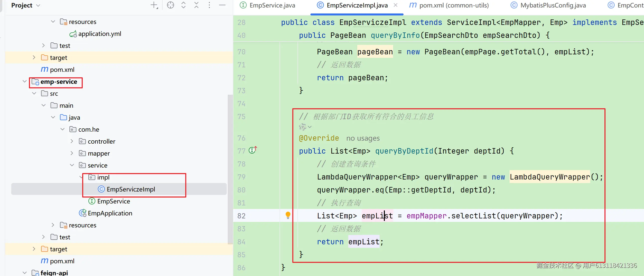The width and height of the screenshot is (644, 276).
Task: Click the collapse all tree icon
Action: coord(196,5)
